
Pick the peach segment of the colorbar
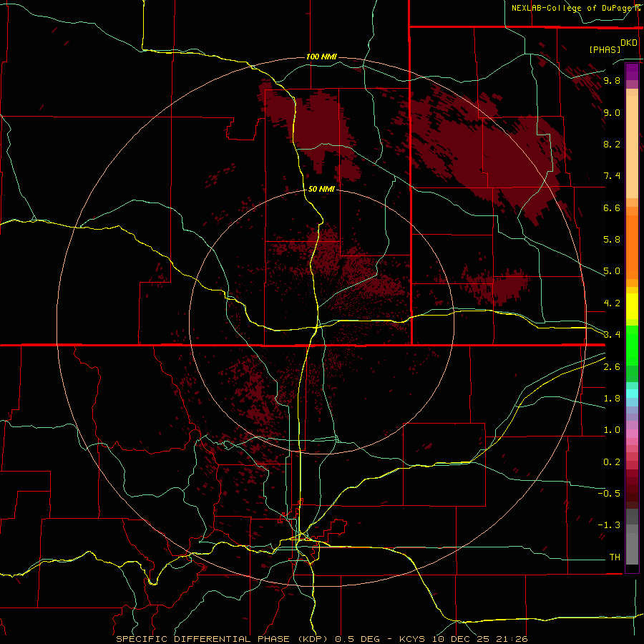(x=632, y=147)
